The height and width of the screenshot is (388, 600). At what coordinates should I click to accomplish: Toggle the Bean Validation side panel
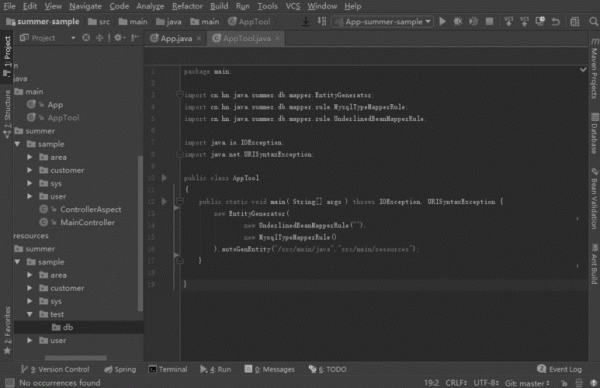(x=594, y=199)
